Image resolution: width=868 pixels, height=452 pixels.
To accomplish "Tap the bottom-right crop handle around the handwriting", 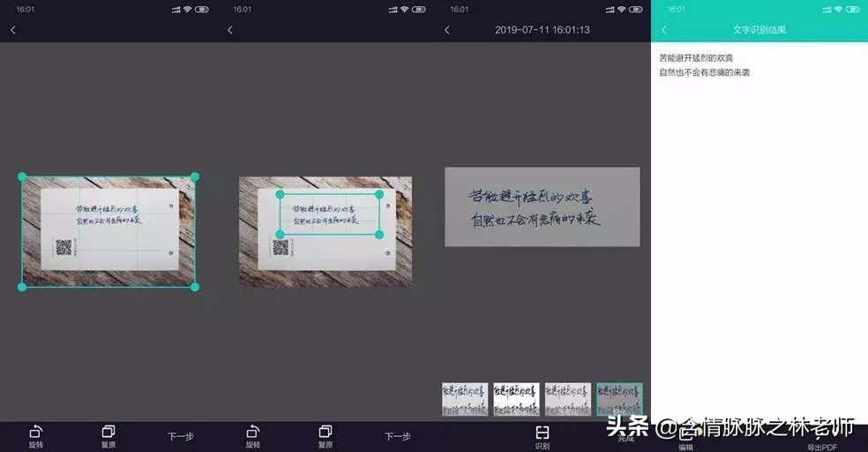I will tap(379, 235).
